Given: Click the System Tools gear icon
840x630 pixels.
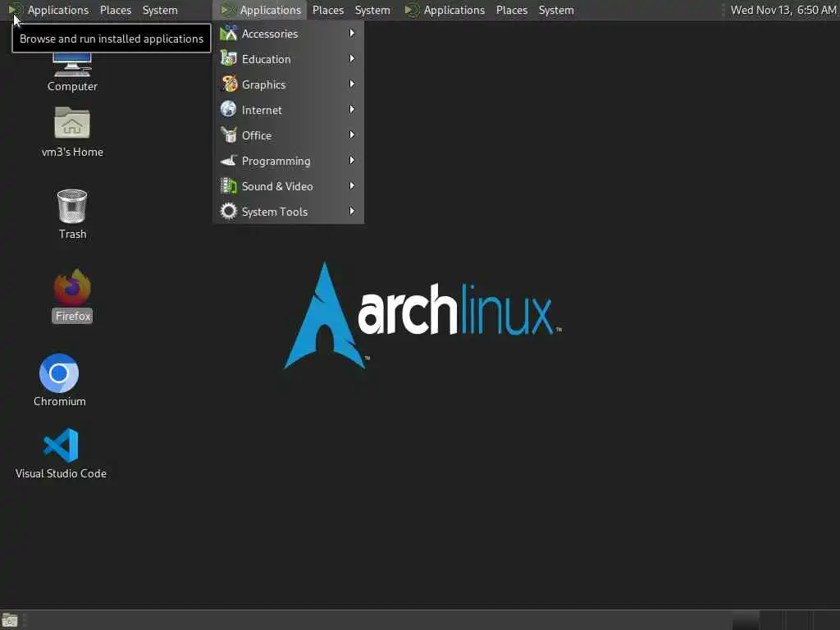Looking at the screenshot, I should pos(229,211).
